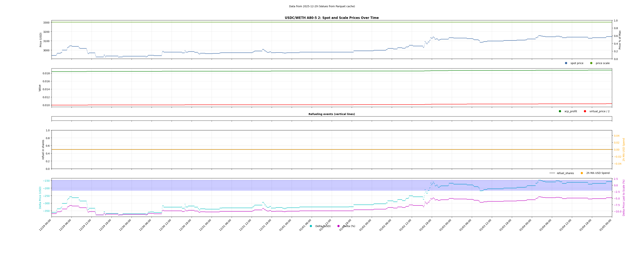Click the 'spot price' legend label
This screenshot has height=255, width=644.
point(577,63)
